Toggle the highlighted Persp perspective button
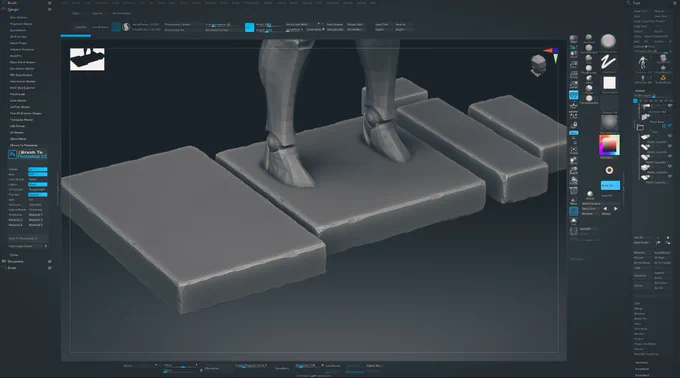The image size is (680, 378). (573, 94)
